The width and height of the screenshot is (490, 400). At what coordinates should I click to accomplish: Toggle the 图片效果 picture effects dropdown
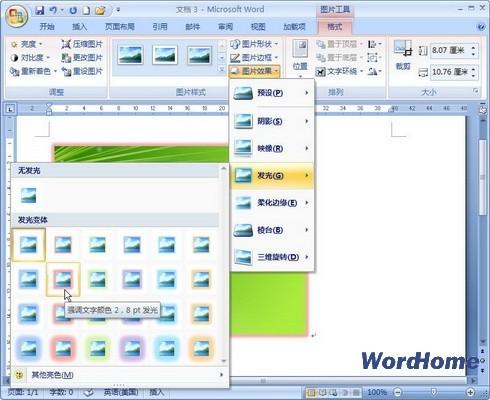tap(254, 71)
